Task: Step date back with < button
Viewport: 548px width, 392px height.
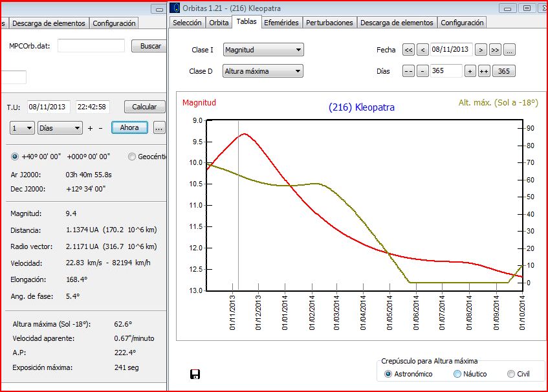Action: pos(422,50)
